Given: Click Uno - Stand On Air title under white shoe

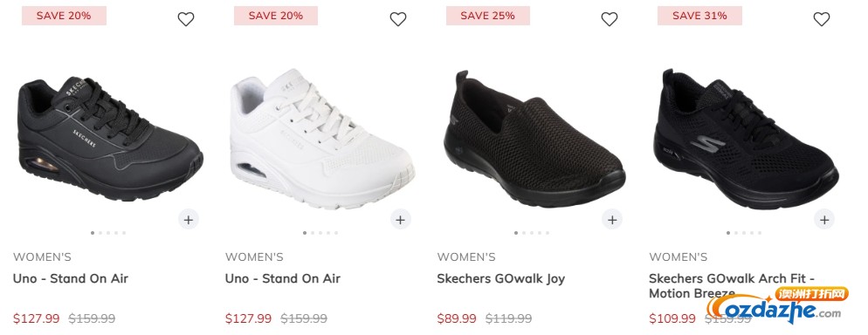Looking at the screenshot, I should coord(282,278).
